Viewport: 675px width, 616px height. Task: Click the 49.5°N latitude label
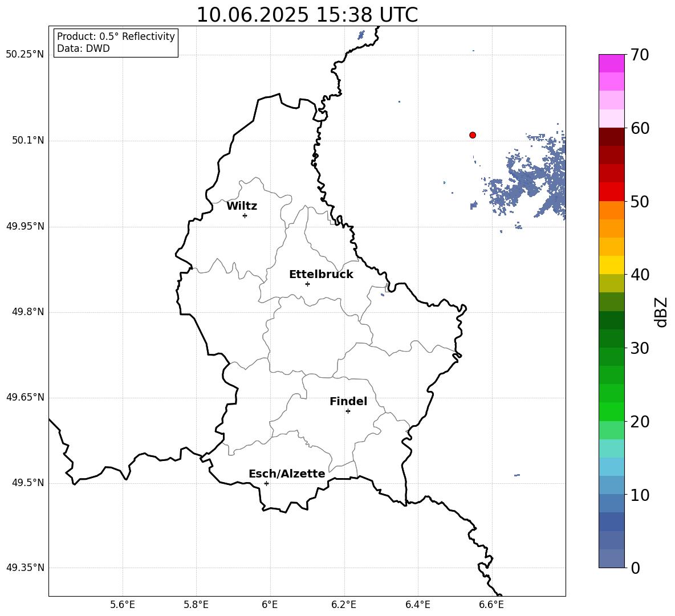[28, 483]
